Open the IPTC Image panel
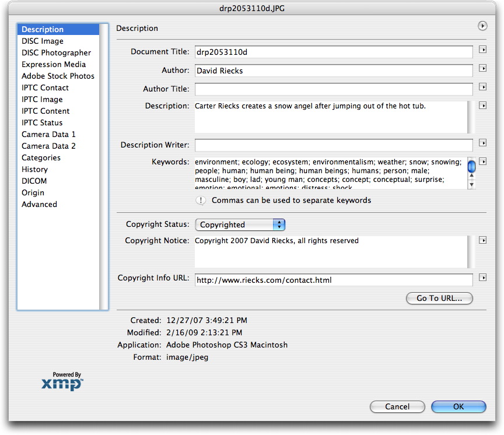The width and height of the screenshot is (504, 435). (58, 99)
